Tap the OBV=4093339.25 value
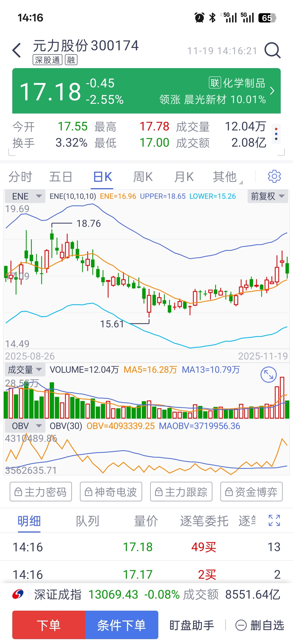The image size is (293, 644). pyautogui.click(x=121, y=426)
